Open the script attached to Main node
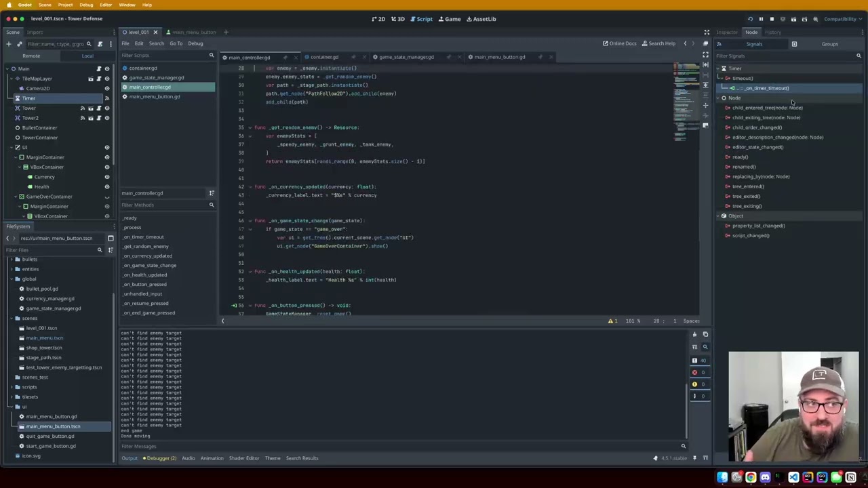The image size is (868, 488). [99, 69]
